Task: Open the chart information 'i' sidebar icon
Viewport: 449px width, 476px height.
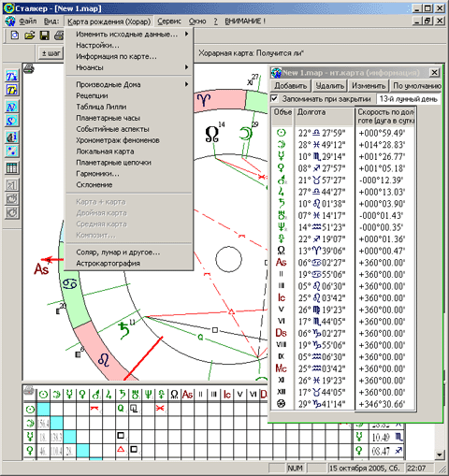Action: 12,137
